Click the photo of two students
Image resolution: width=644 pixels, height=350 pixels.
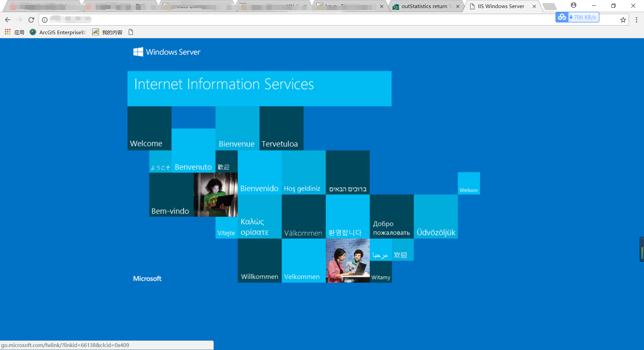[348, 261]
